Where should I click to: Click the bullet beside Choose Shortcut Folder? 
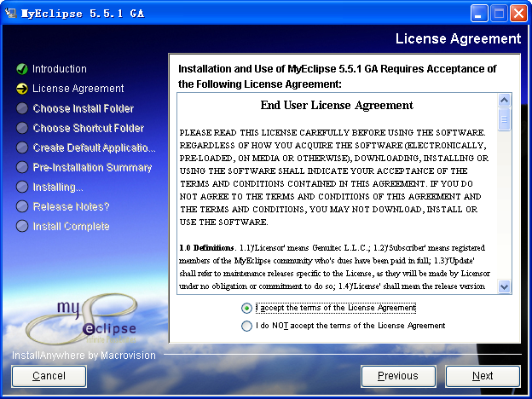(22, 128)
